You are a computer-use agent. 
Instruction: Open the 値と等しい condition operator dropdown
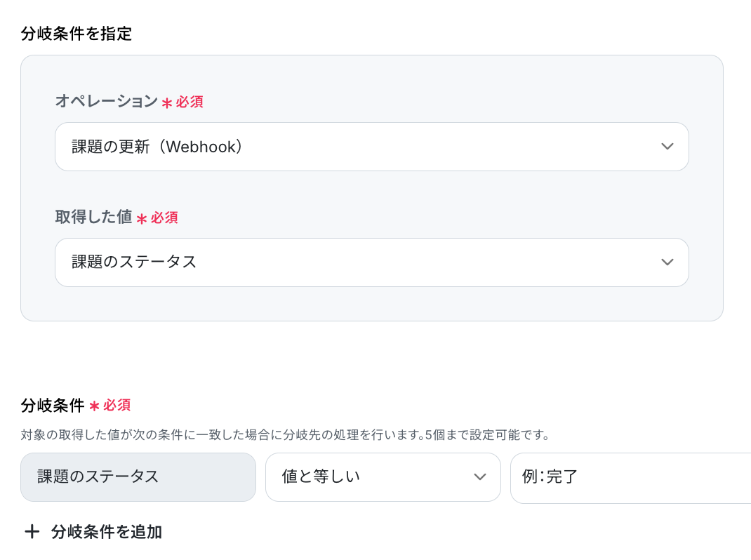tap(383, 477)
